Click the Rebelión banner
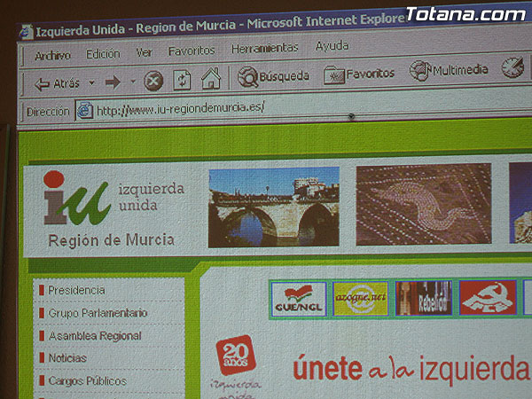 (424, 298)
